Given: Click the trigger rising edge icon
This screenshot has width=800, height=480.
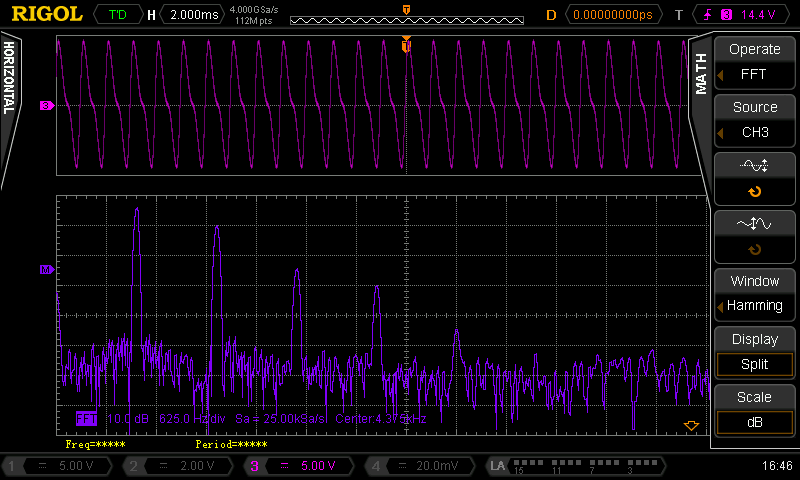Looking at the screenshot, I should click(x=708, y=14).
